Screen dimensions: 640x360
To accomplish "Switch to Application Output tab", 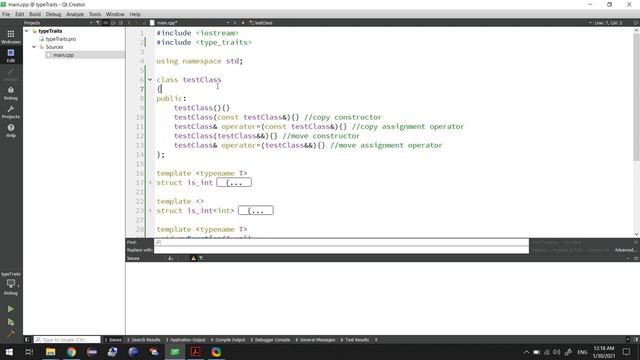I will (185, 340).
